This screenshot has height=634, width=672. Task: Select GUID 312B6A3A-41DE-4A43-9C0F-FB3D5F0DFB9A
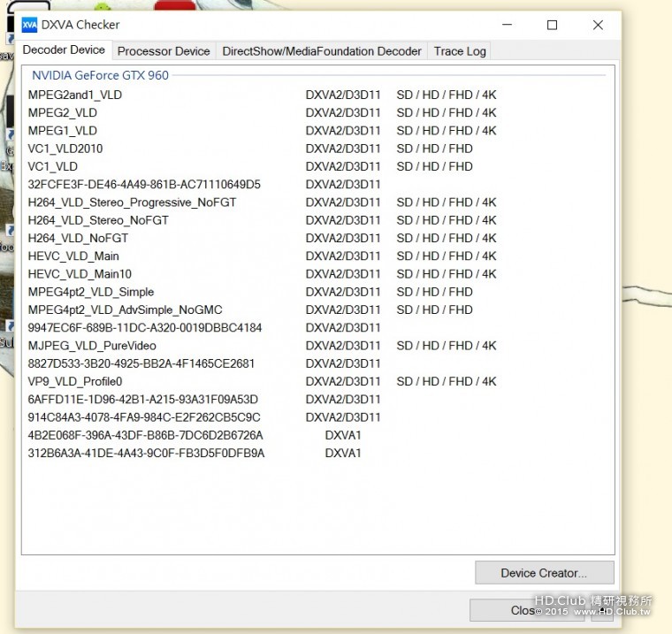[146, 453]
